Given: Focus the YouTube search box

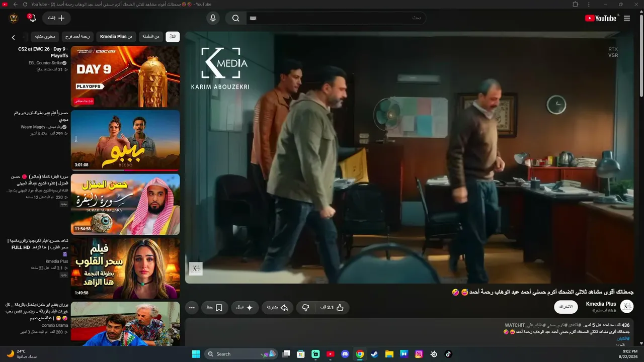Looking at the screenshot, I should 336,18.
